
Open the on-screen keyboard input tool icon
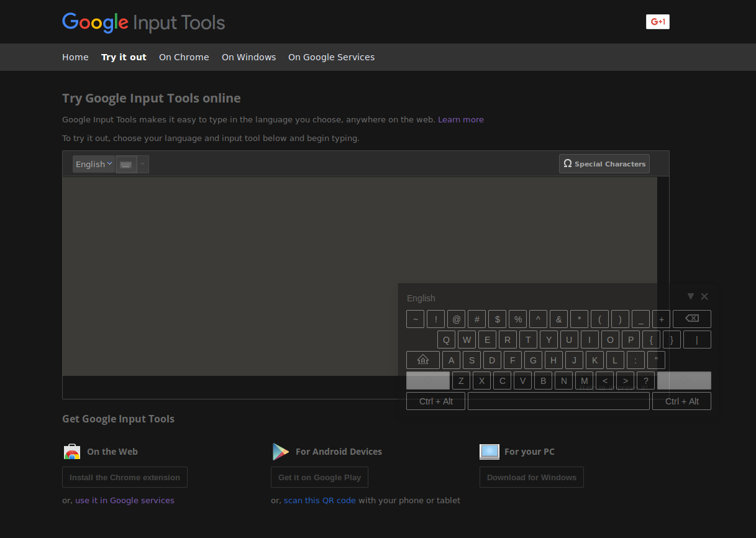point(126,164)
